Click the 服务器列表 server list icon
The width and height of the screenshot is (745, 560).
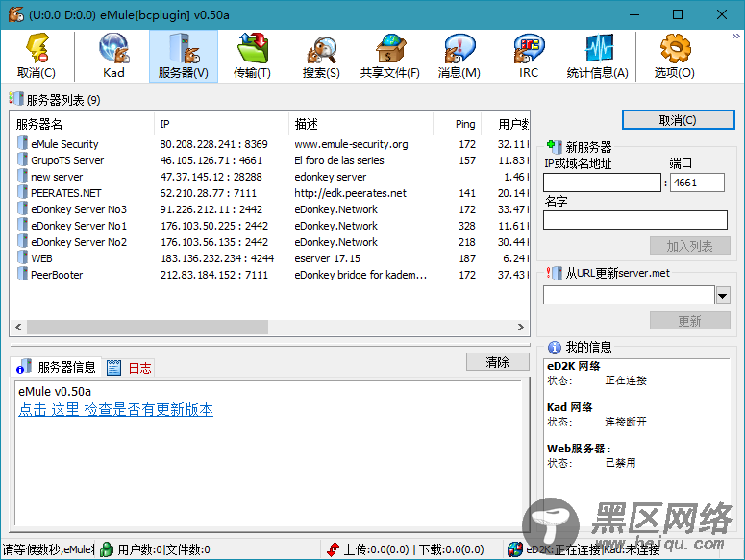coord(16,99)
